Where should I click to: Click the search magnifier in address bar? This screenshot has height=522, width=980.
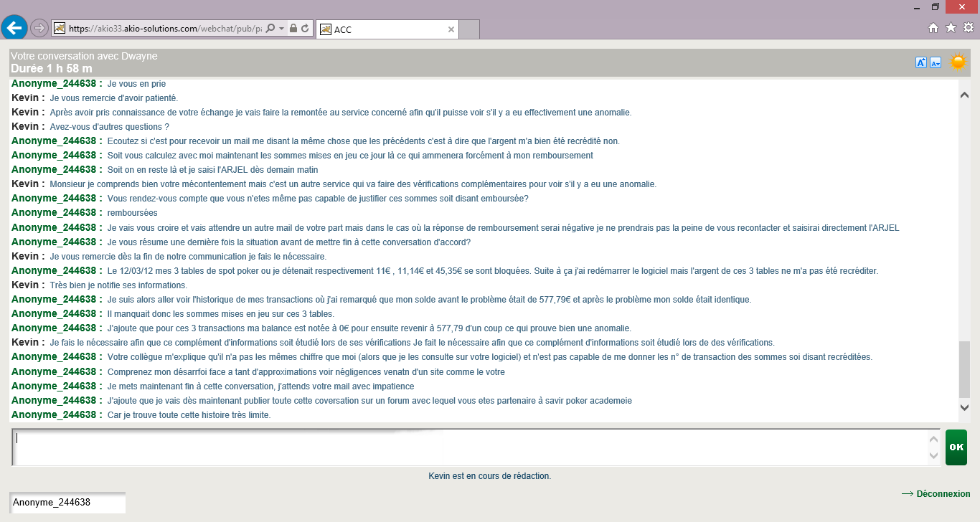pos(270,29)
